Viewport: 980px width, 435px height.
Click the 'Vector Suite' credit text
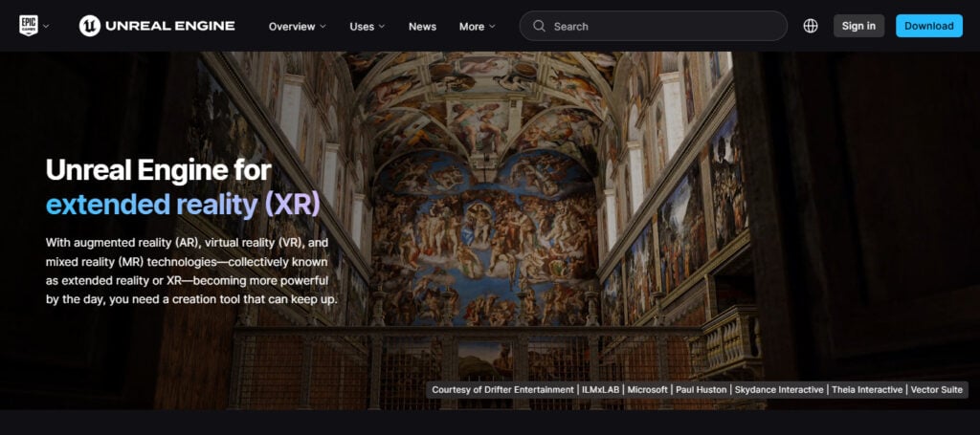point(936,389)
